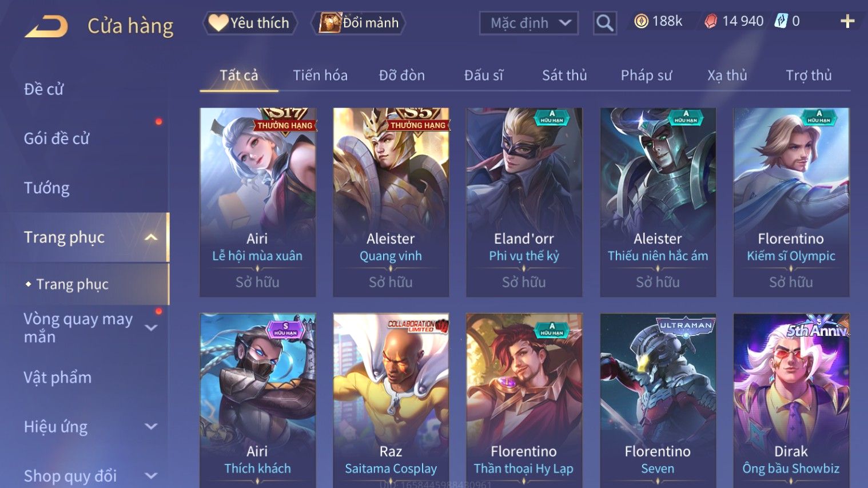Click the heart icon in Yêu thích
The image size is (868, 488).
coord(218,23)
